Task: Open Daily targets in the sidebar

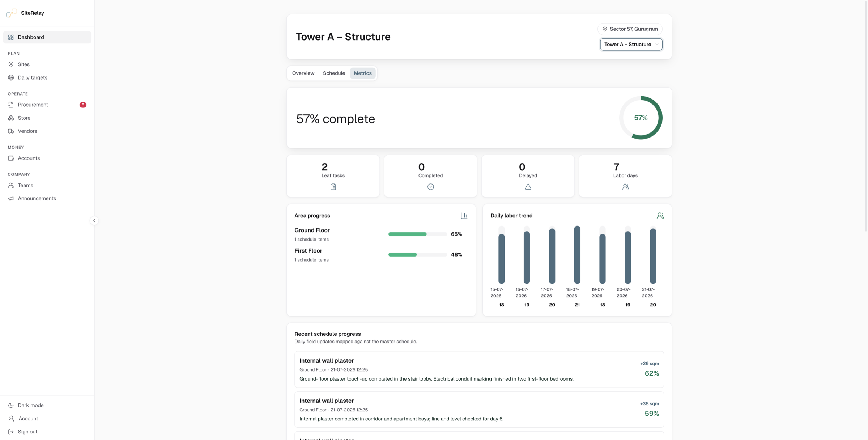Action: (47, 77)
